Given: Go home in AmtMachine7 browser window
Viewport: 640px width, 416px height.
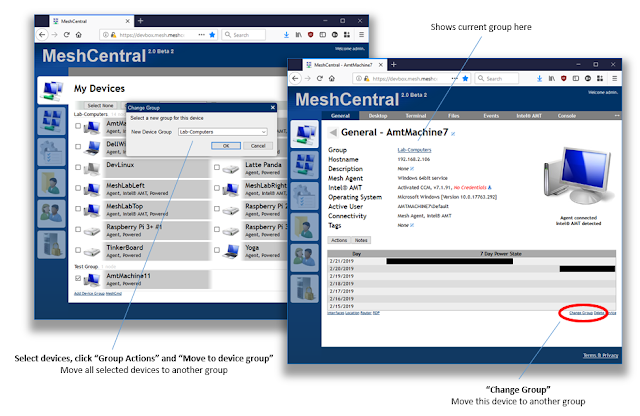Looking at the screenshot, I should coord(332,78).
